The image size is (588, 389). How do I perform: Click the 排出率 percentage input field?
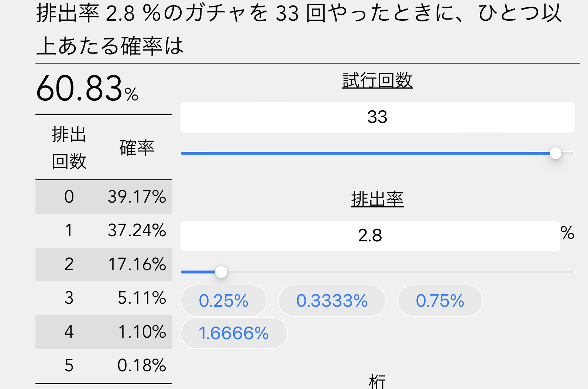pos(370,236)
